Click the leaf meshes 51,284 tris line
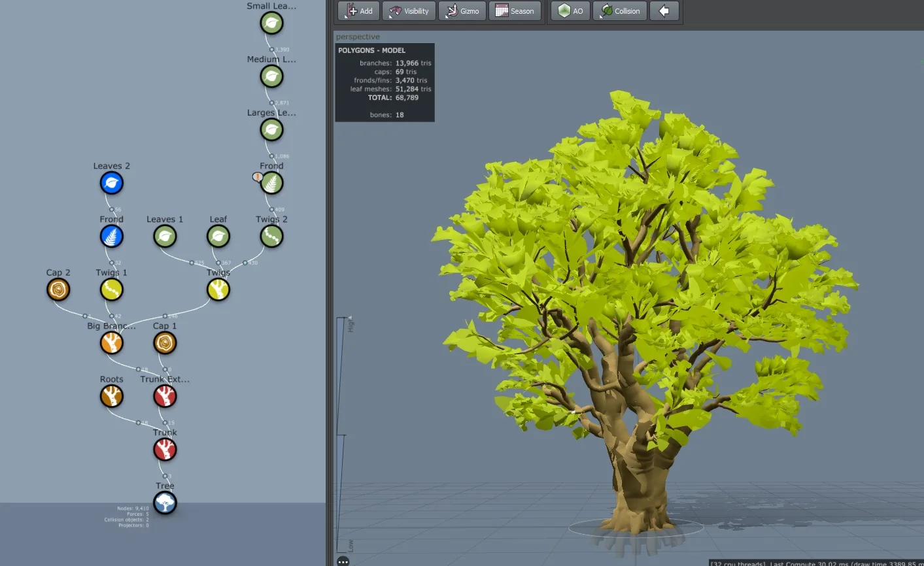The image size is (924, 566). point(390,89)
